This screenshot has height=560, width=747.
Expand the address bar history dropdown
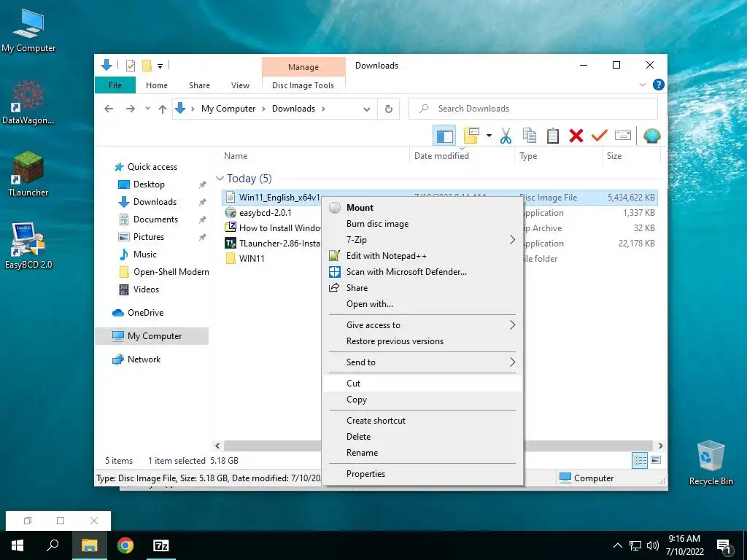click(x=367, y=109)
